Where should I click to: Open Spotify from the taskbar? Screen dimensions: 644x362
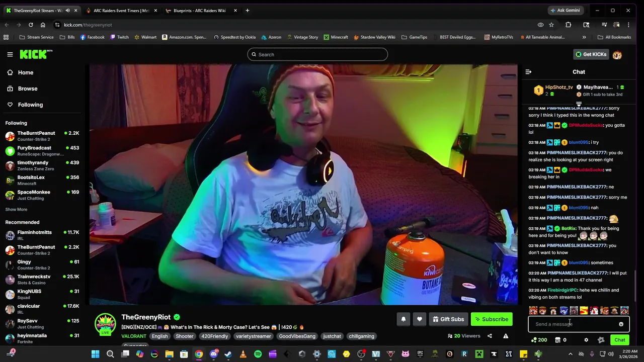point(258,354)
